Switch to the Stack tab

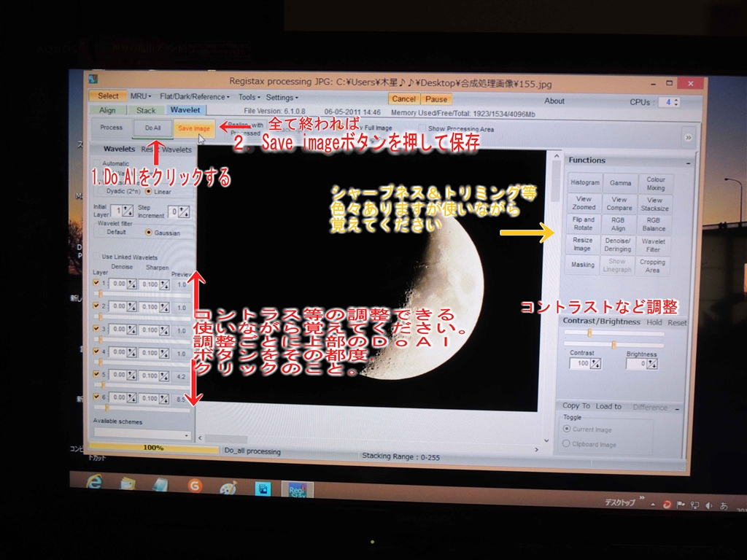146,111
